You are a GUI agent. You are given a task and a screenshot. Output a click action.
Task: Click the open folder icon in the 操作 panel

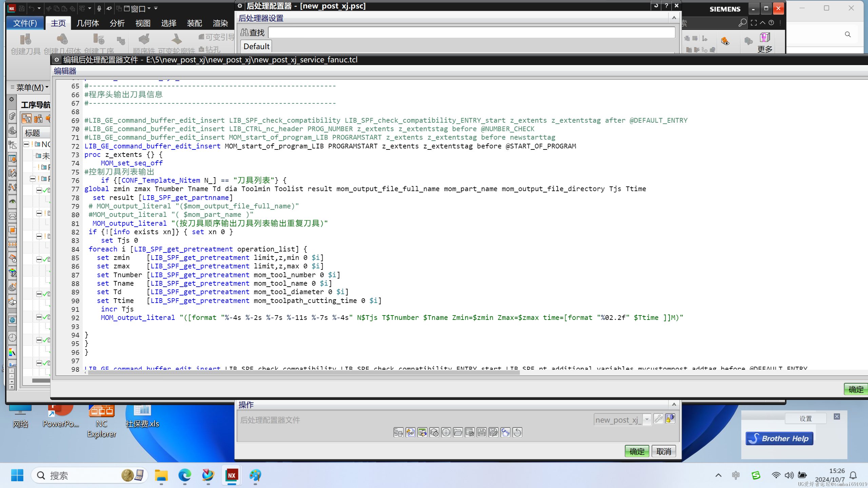click(x=458, y=432)
